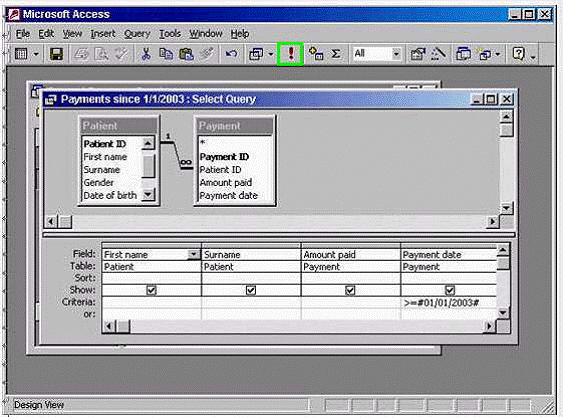The width and height of the screenshot is (563, 417).
Task: Select Gender in the Patient table list
Action: [x=98, y=182]
